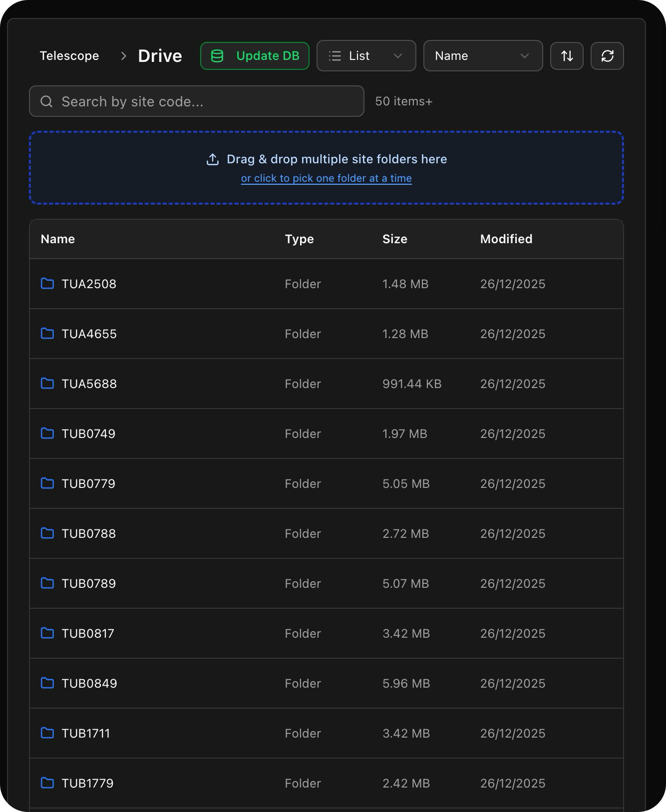
Task: Go to Telescope breadcrumb
Action: tap(69, 56)
